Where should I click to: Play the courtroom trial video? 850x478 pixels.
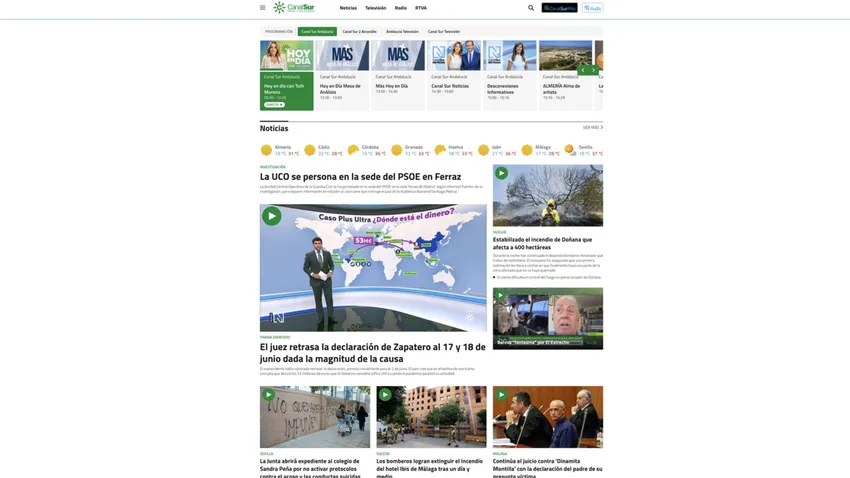tap(501, 395)
